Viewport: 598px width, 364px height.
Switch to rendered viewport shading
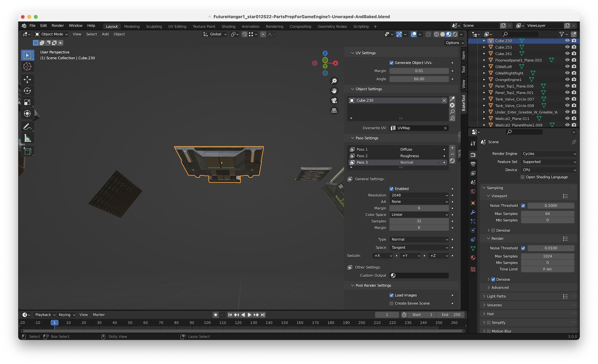(x=455, y=34)
